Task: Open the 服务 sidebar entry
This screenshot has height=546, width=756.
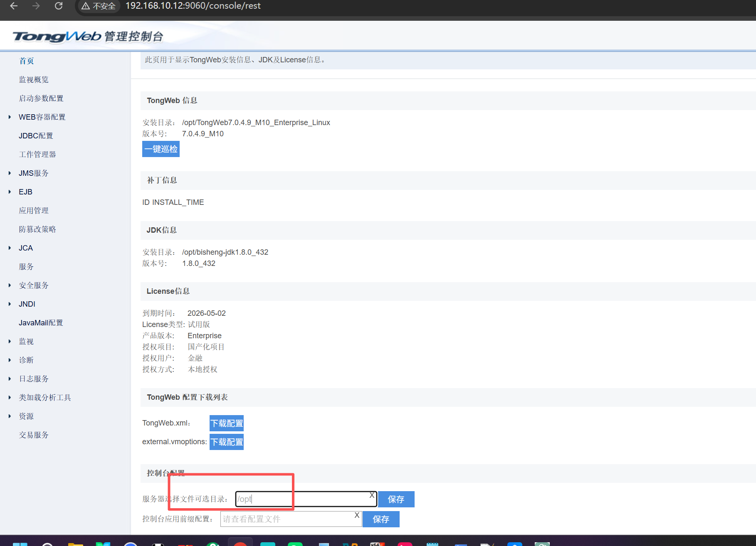Action: pyautogui.click(x=26, y=267)
